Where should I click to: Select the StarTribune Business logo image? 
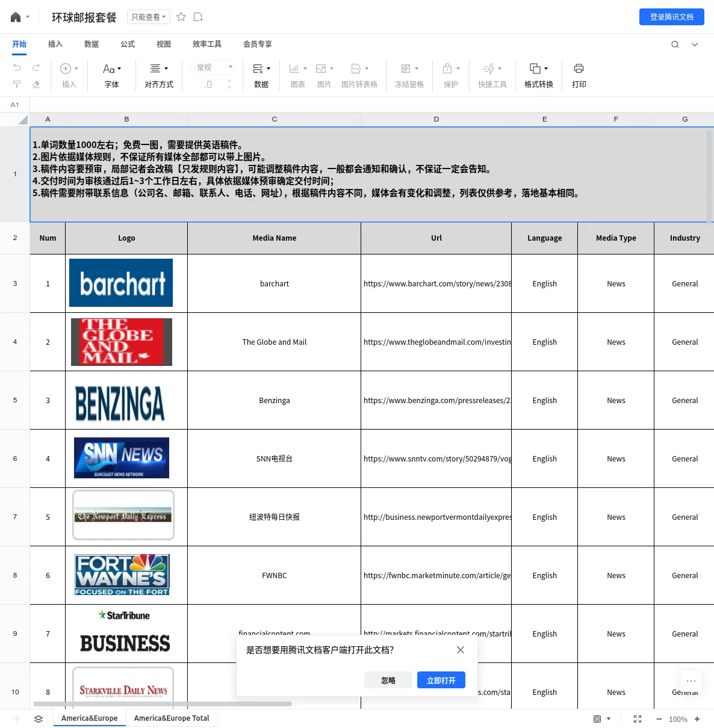[125, 632]
